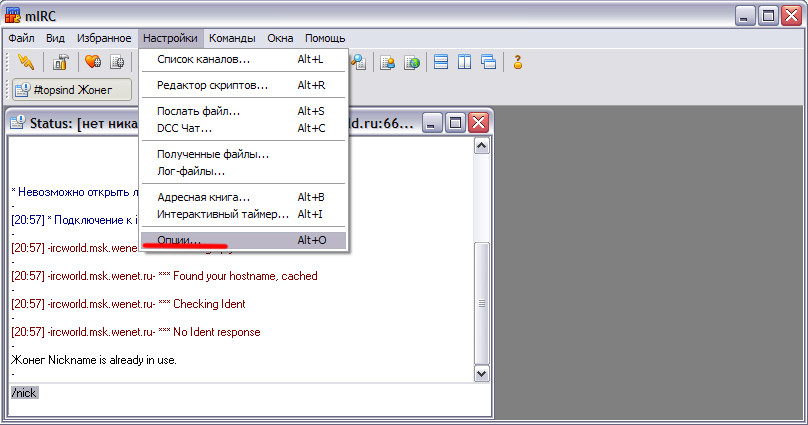Open channel favorites heart icon

click(x=93, y=62)
